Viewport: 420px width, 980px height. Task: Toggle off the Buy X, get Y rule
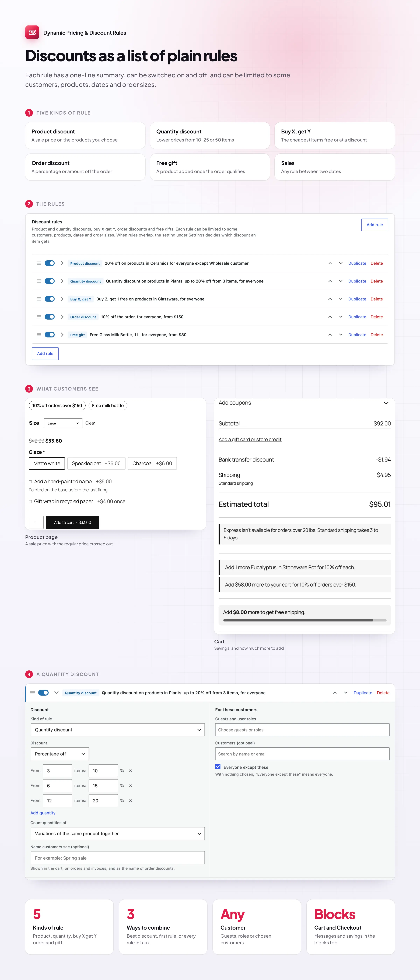pos(49,299)
